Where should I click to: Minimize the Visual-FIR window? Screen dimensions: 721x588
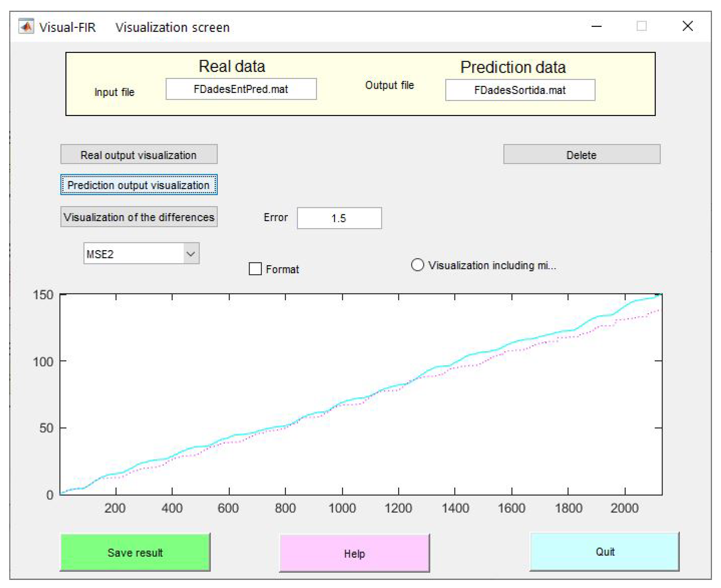point(596,26)
